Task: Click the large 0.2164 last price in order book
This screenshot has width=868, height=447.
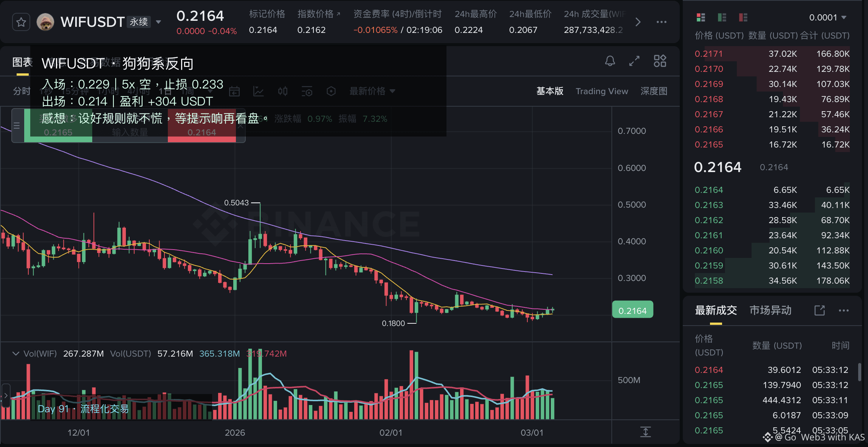Action: 718,167
